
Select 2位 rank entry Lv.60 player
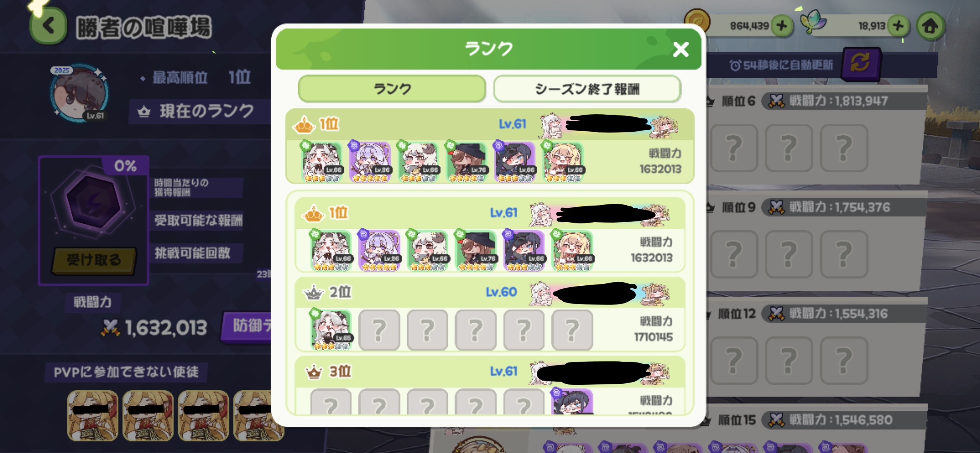490,314
